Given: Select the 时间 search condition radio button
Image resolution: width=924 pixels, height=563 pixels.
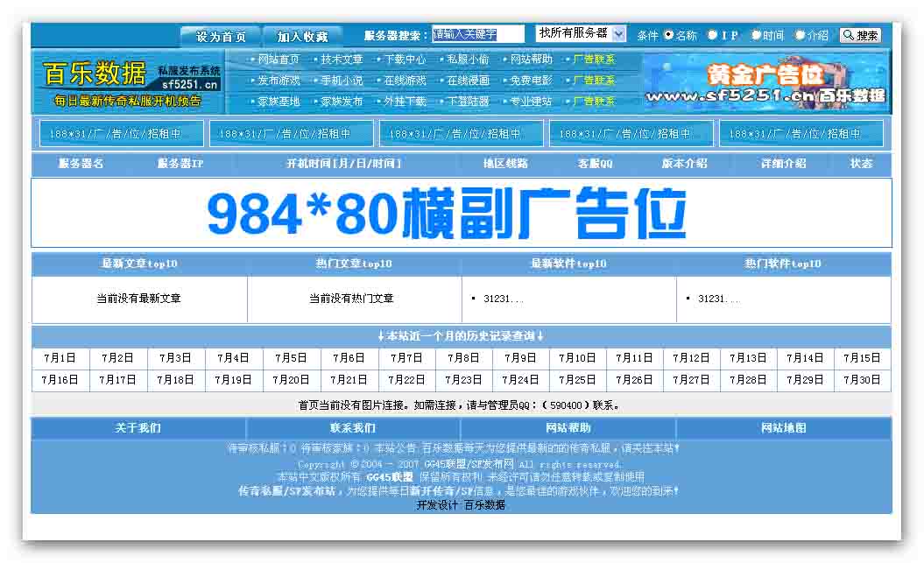Looking at the screenshot, I should click(x=758, y=35).
